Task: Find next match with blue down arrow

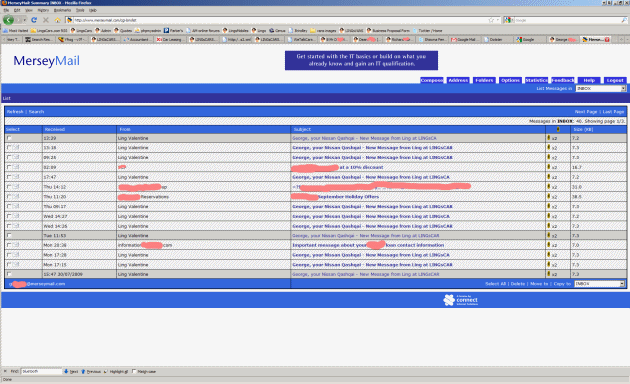Action: pyautogui.click(x=66, y=372)
